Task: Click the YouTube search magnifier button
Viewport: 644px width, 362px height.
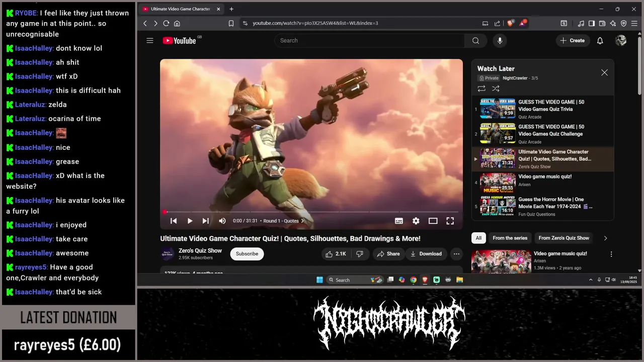Action: [x=475, y=41]
